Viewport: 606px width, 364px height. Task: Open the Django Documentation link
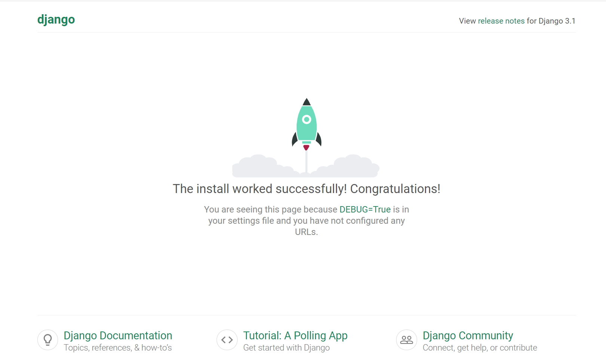pos(118,336)
